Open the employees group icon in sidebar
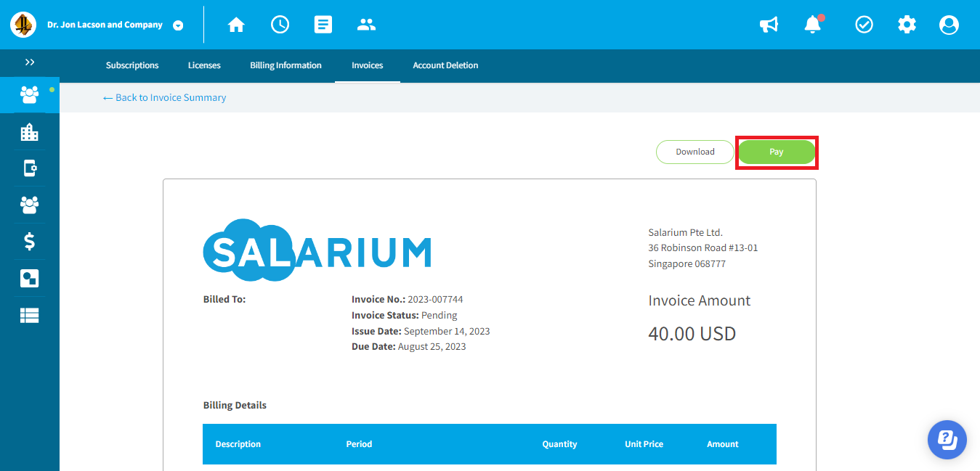 click(x=30, y=205)
